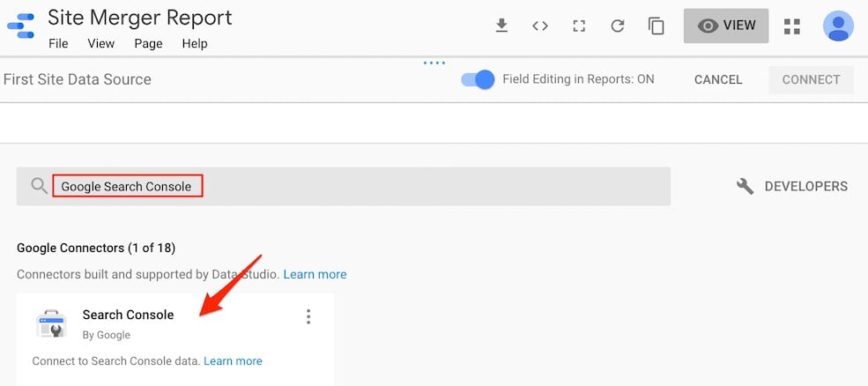Open Learn more link in Search Console card

233,361
